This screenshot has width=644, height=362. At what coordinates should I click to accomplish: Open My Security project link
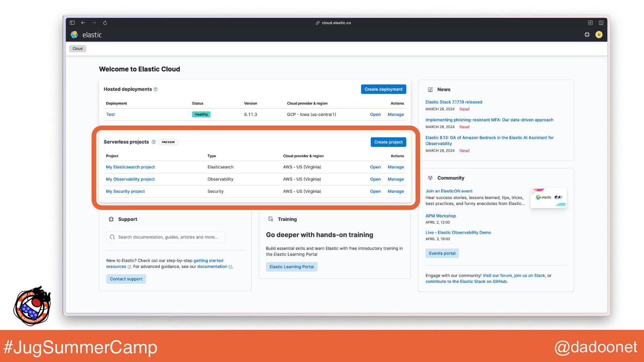click(x=125, y=191)
